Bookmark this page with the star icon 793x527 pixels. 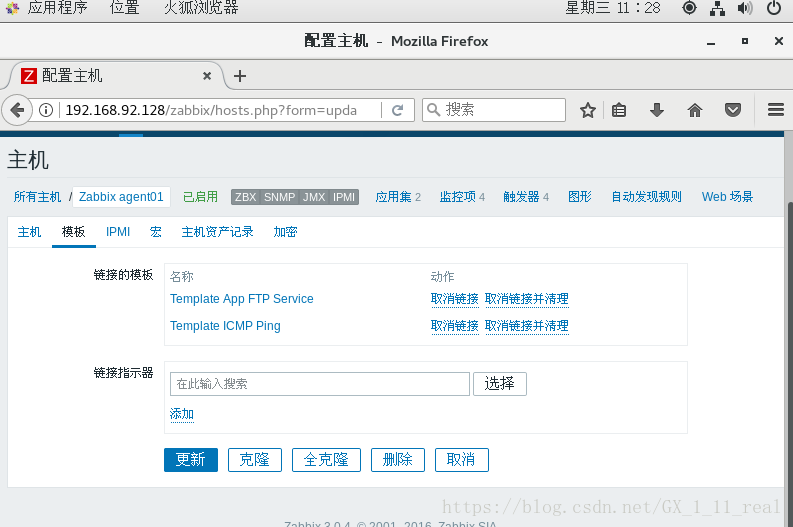pyautogui.click(x=588, y=110)
